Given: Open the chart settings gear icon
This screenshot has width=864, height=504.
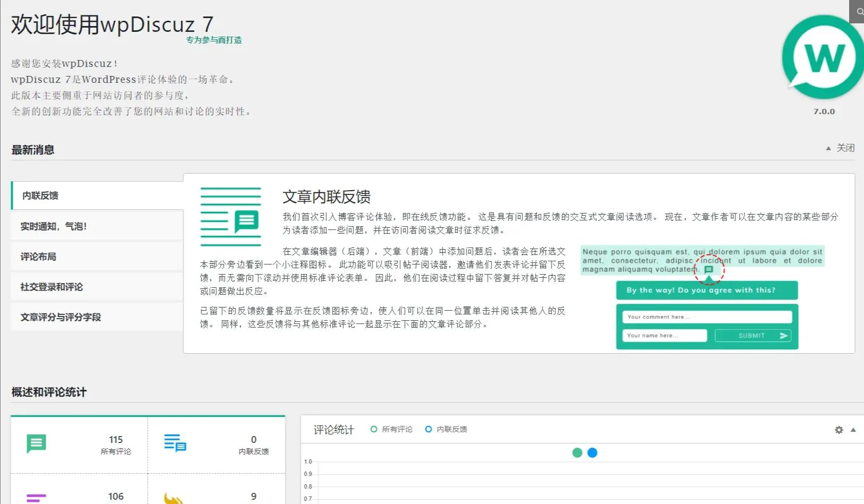Looking at the screenshot, I should click(x=839, y=430).
